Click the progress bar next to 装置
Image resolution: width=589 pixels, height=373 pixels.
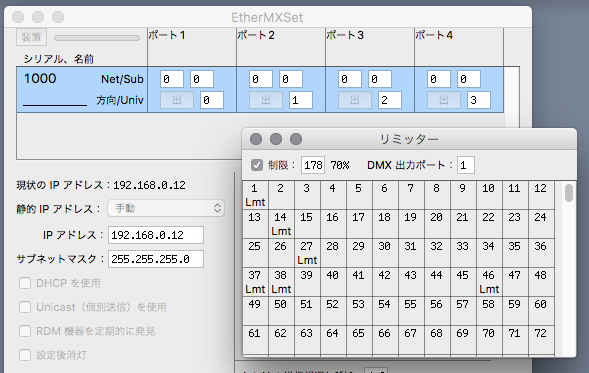pyautogui.click(x=97, y=38)
